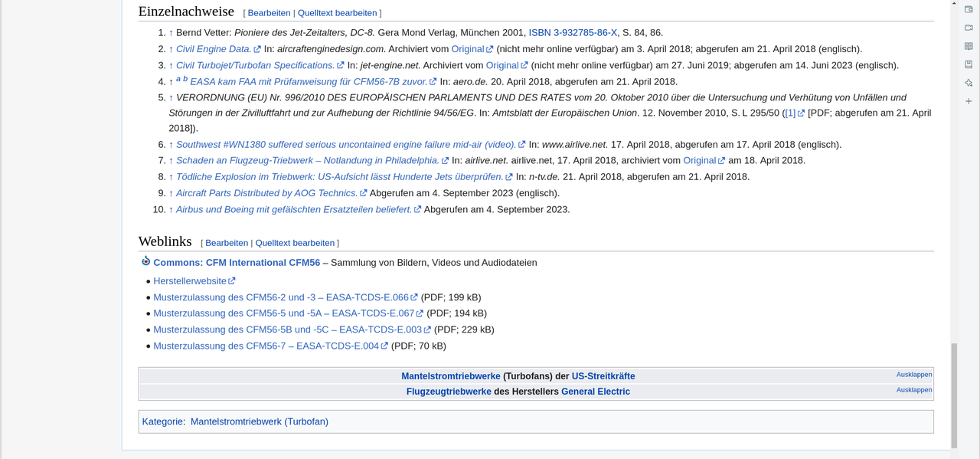Edit Einzelnachweise section via Bearbeiten
Image resolution: width=980 pixels, height=459 pixels.
(269, 13)
